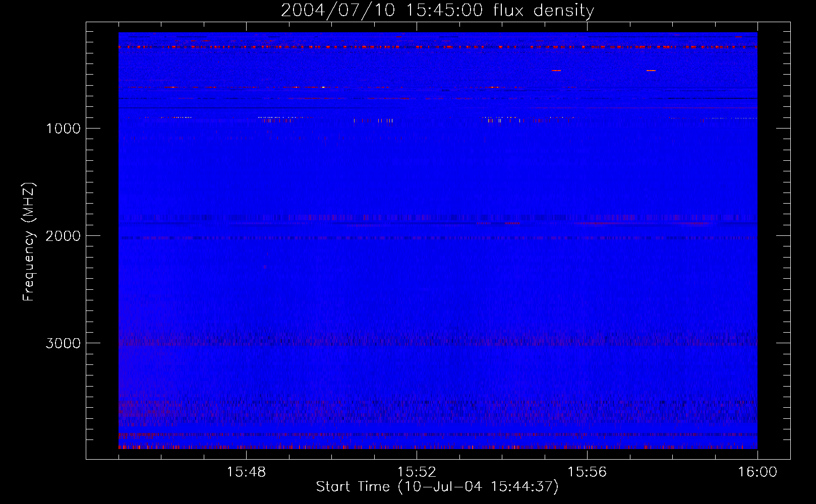Click the 3000 frequency tick label

63,343
